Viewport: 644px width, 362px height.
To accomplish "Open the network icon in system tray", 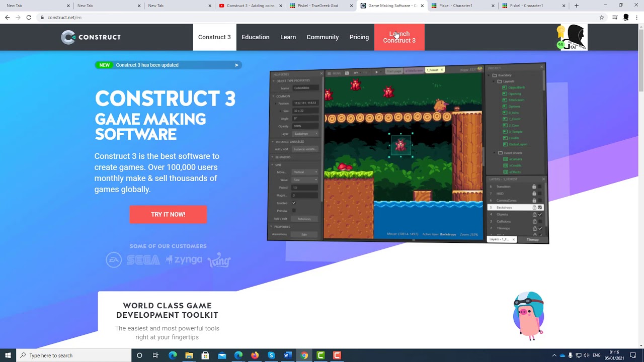I will [x=579, y=355].
